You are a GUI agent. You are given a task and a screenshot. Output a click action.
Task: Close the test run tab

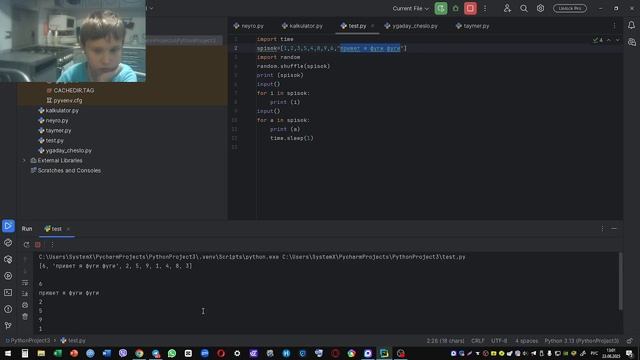(68, 229)
